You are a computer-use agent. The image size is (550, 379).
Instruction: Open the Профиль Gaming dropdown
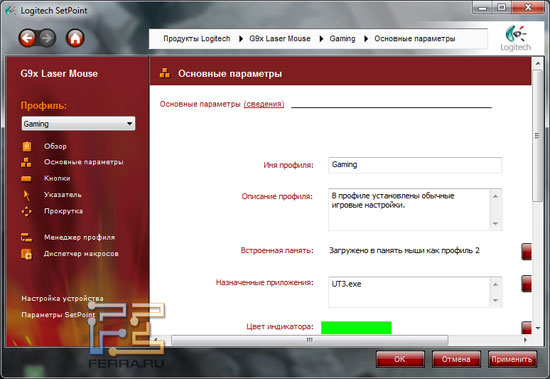(78, 124)
